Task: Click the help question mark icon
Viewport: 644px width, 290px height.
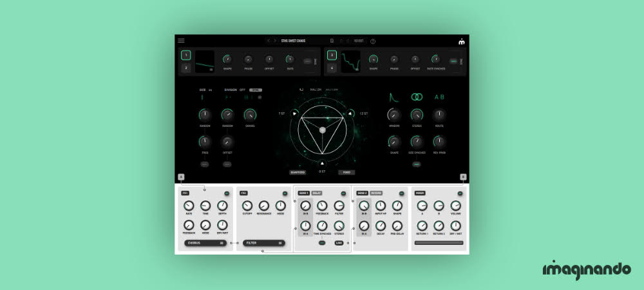Action: pos(373,41)
